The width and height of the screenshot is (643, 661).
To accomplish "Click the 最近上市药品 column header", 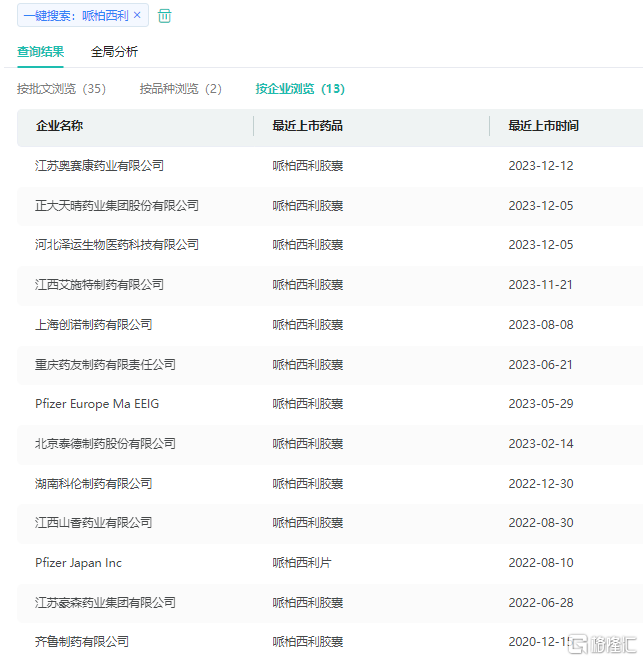I will pyautogui.click(x=307, y=126).
